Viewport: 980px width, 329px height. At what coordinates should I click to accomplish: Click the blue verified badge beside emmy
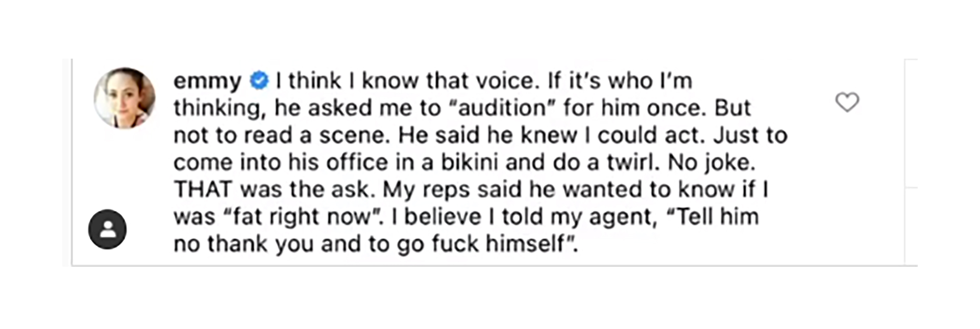(x=259, y=81)
